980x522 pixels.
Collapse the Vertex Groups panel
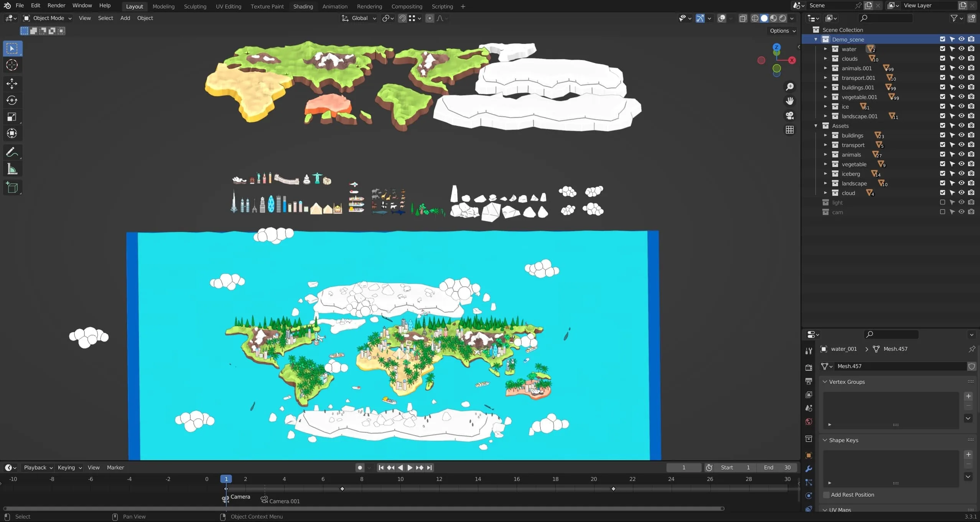[825, 382]
